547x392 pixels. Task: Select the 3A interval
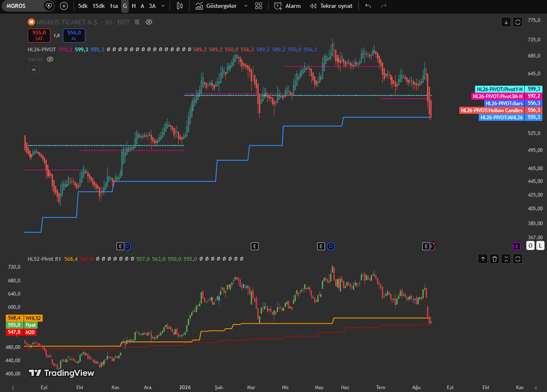152,6
